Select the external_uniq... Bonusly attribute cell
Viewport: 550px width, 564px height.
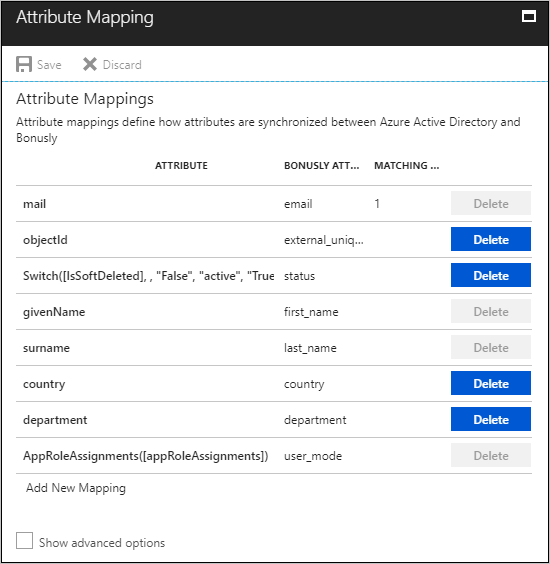324,240
